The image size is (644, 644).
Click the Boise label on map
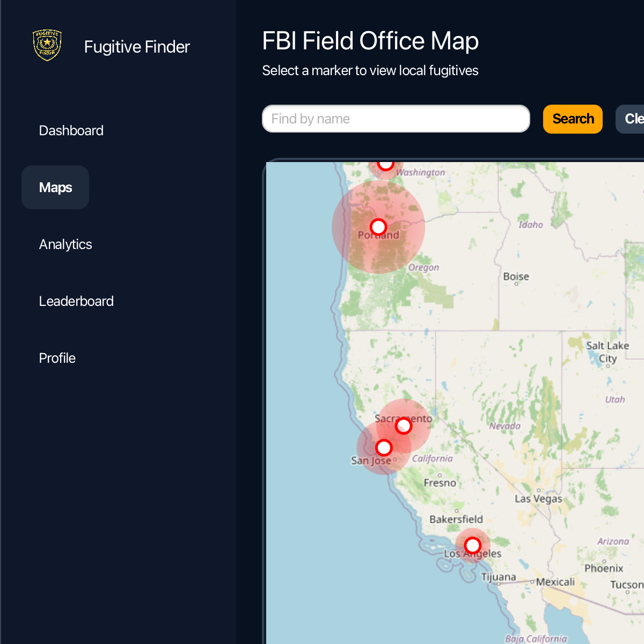pos(516,276)
